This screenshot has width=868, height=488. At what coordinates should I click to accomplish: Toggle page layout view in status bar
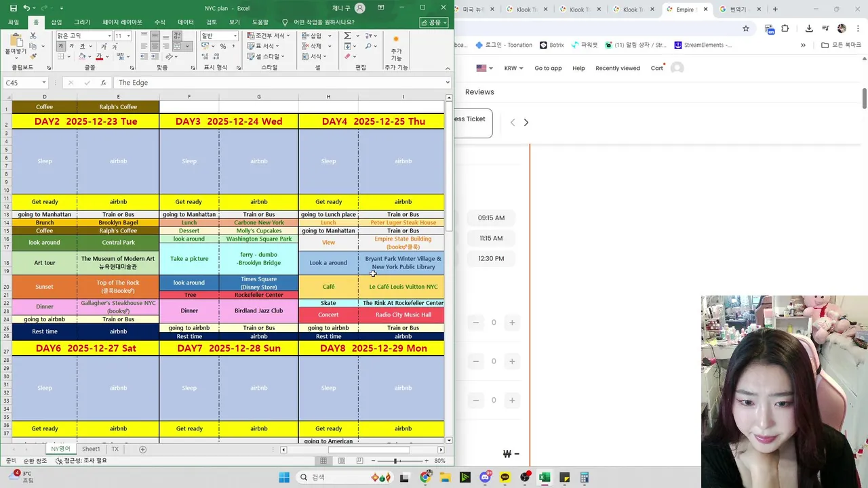click(x=341, y=461)
